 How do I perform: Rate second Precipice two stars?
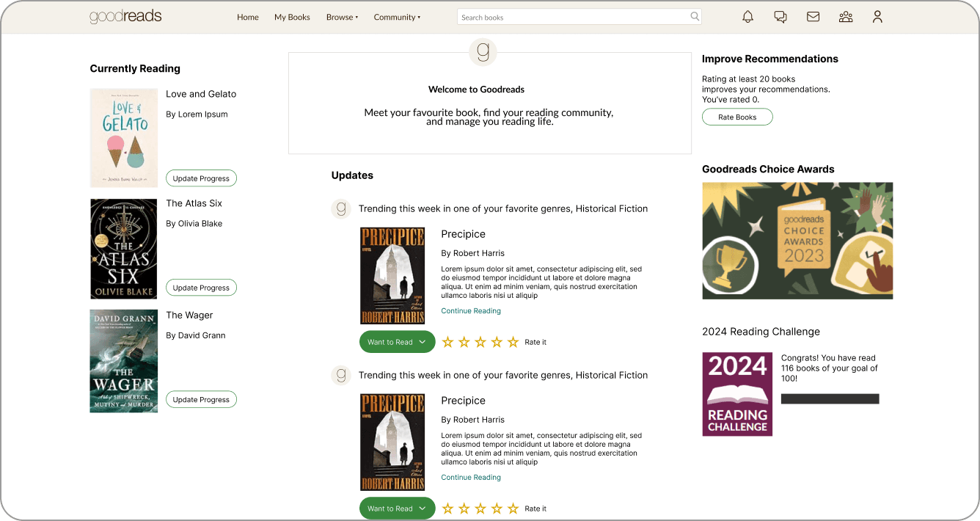pyautogui.click(x=464, y=509)
